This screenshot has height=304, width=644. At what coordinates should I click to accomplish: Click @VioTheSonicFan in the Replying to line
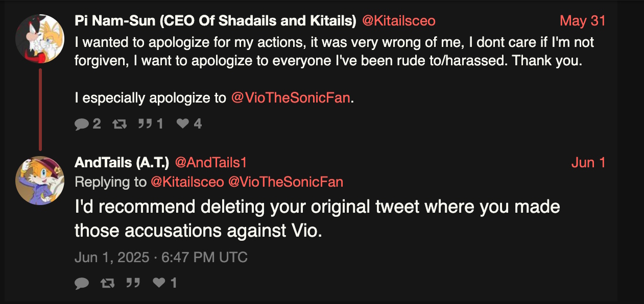point(285,182)
